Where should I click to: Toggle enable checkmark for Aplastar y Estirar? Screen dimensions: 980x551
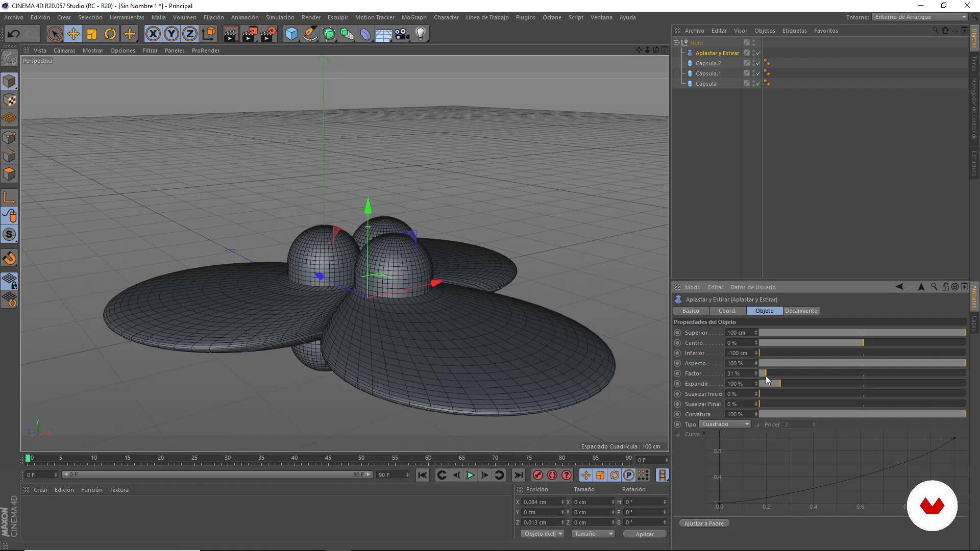click(758, 53)
